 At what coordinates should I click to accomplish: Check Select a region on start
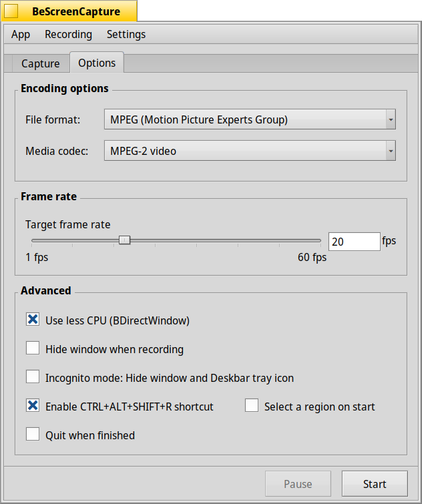tap(252, 406)
